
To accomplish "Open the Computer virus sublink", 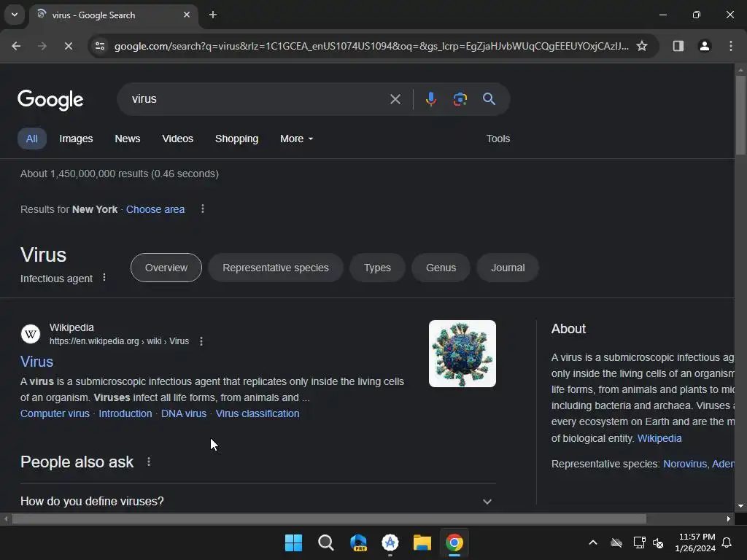I will [55, 414].
